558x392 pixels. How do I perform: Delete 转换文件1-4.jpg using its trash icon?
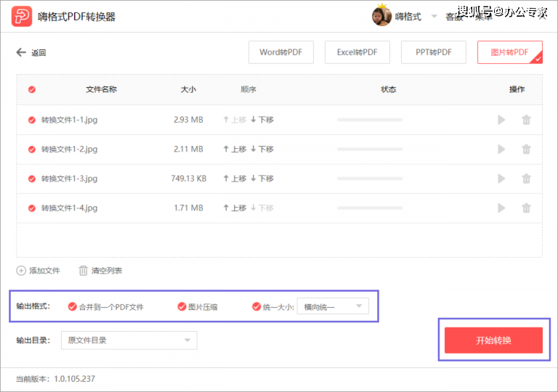click(526, 208)
